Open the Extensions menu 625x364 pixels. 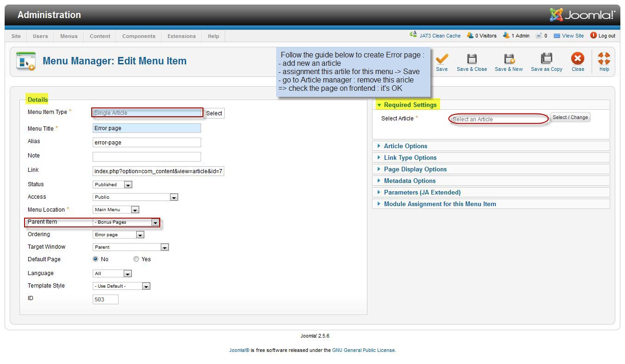(x=181, y=36)
